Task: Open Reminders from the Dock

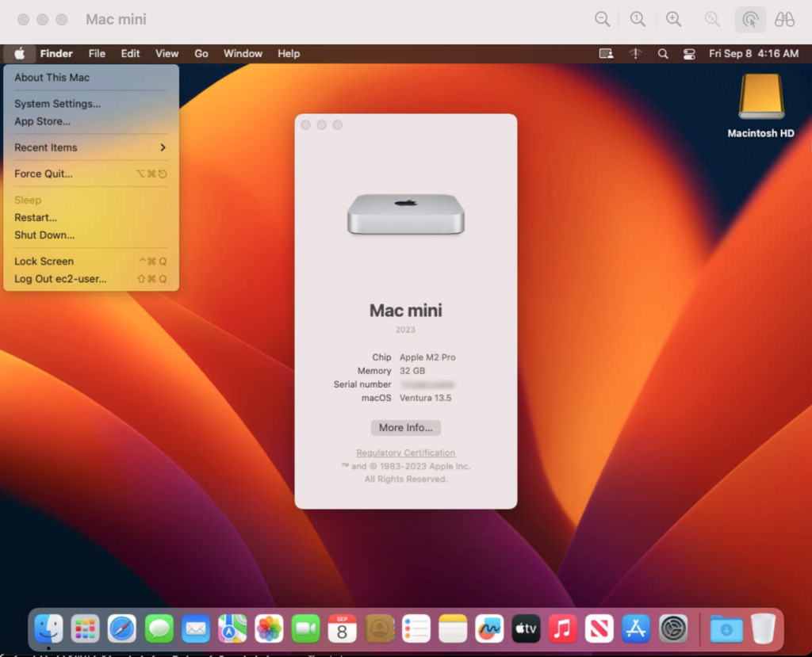Action: [416, 628]
